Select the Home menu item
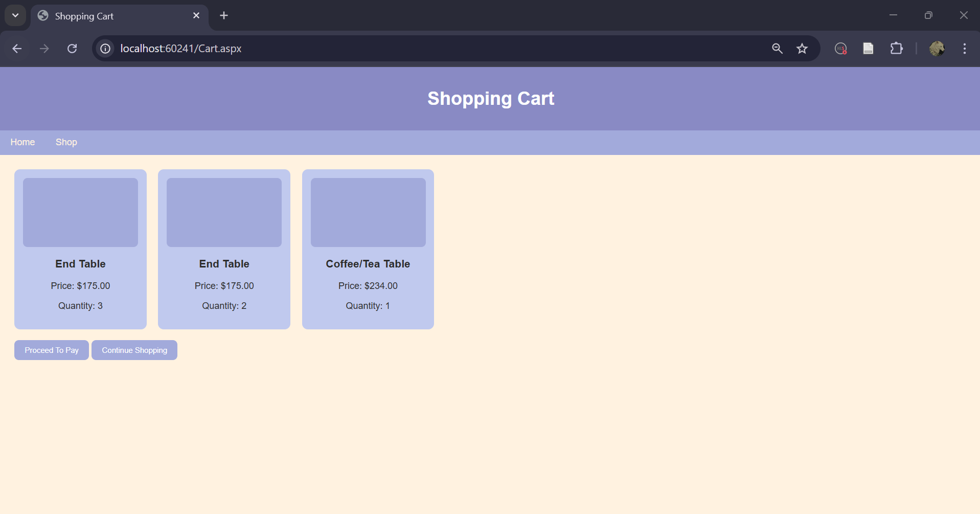 point(22,142)
